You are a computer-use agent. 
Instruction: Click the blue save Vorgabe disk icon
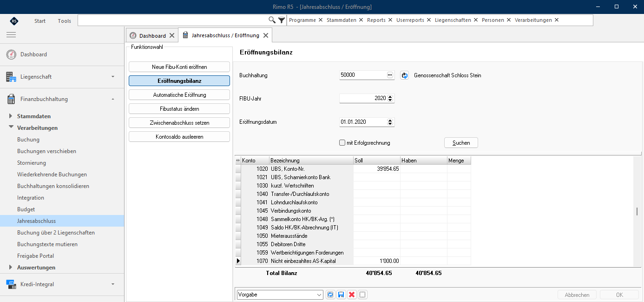(341, 295)
